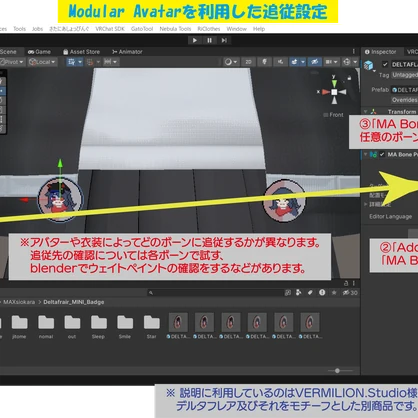418x418 pixels.
Task: Select the Inspector tab
Action: (x=380, y=52)
